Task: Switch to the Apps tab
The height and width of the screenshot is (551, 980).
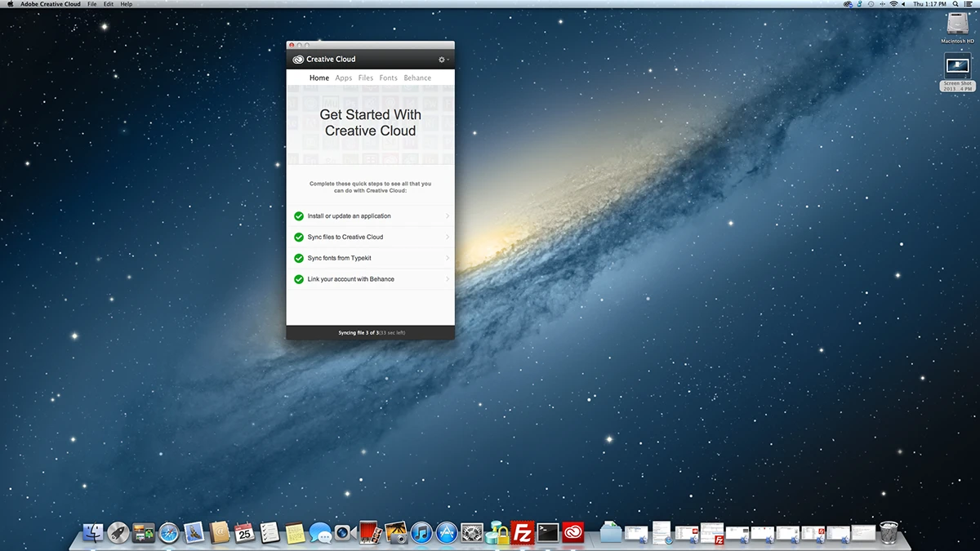Action: pyautogui.click(x=343, y=78)
